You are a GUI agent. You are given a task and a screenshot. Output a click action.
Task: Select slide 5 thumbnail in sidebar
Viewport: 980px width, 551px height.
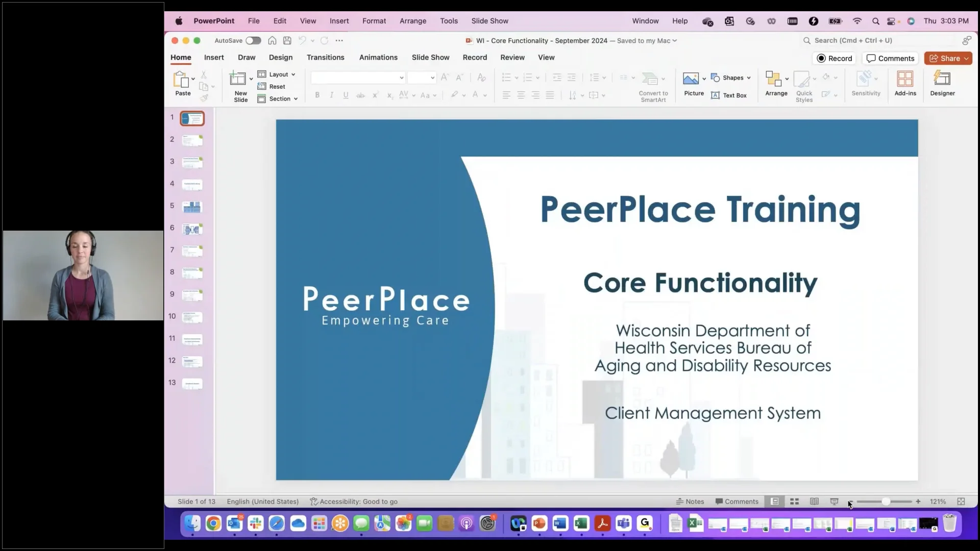[x=192, y=207]
